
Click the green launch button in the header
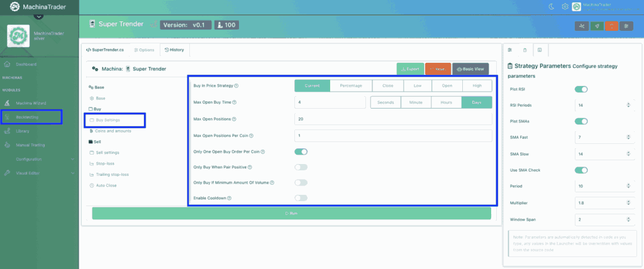[x=597, y=26]
